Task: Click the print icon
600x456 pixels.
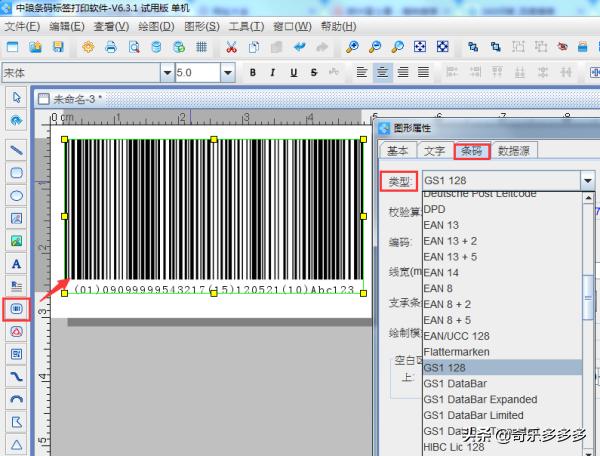Action: tap(111, 47)
